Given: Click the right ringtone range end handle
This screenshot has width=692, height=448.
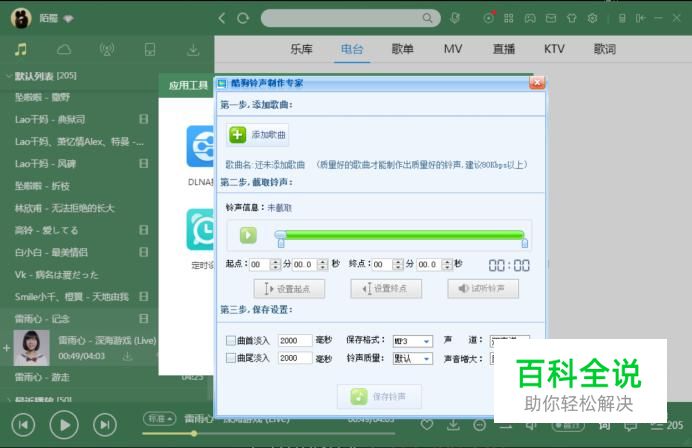Looking at the screenshot, I should pos(524,243).
